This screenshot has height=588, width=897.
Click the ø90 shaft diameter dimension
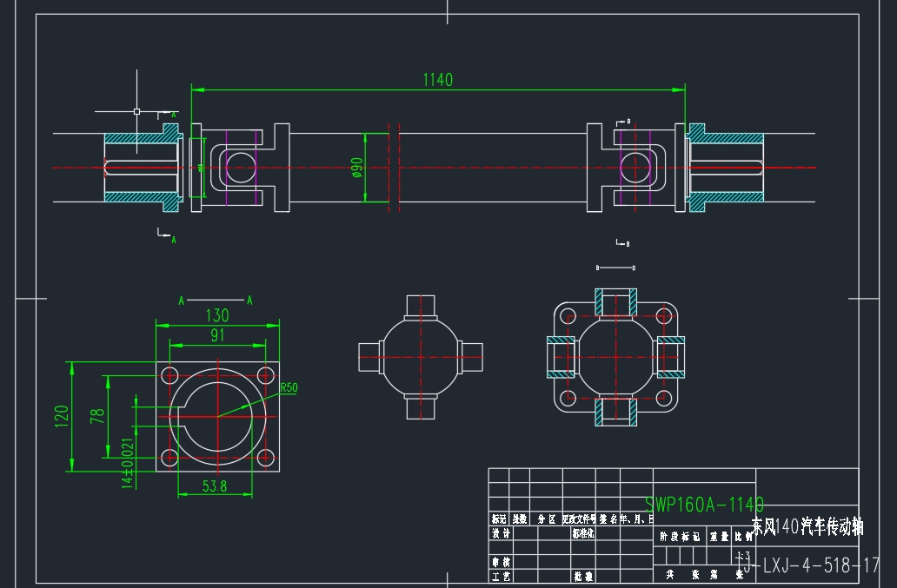(x=357, y=168)
